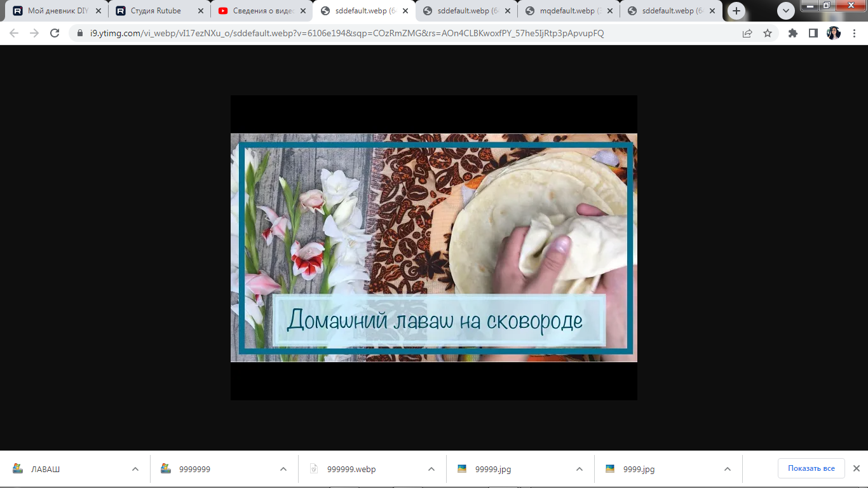Click the Rutube favicon on first tab
Viewport: 868px width, 488px height.
[18, 11]
